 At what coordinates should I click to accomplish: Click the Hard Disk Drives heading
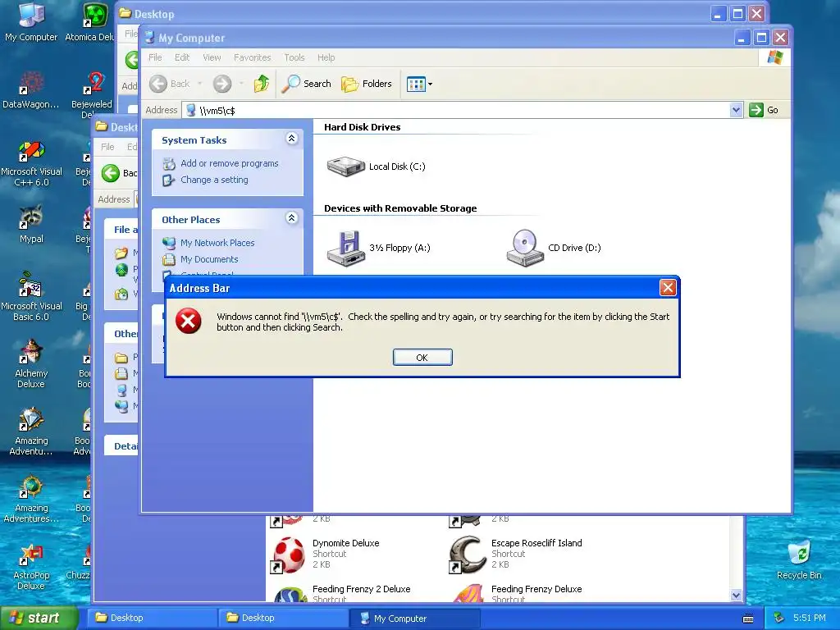[362, 127]
